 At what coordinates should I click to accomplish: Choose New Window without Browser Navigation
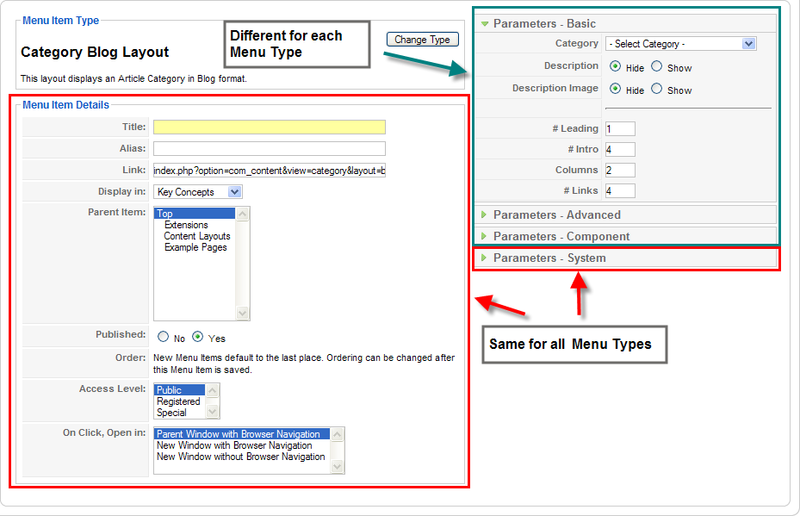coord(240,456)
